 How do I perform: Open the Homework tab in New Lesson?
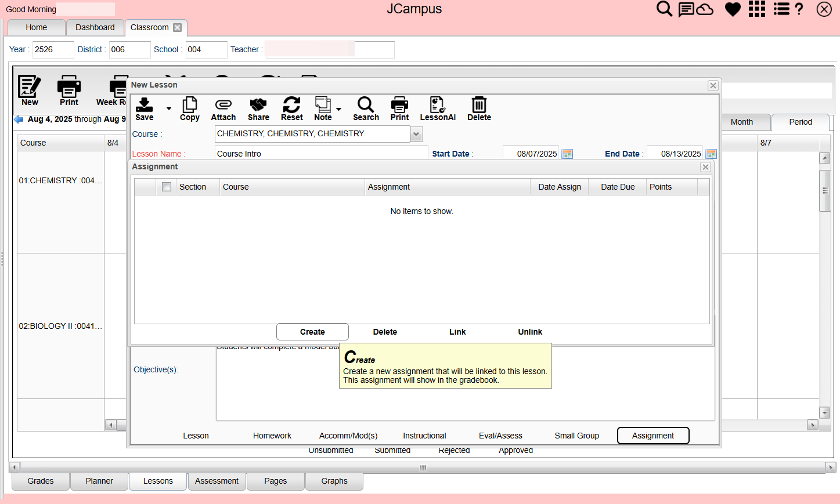272,436
